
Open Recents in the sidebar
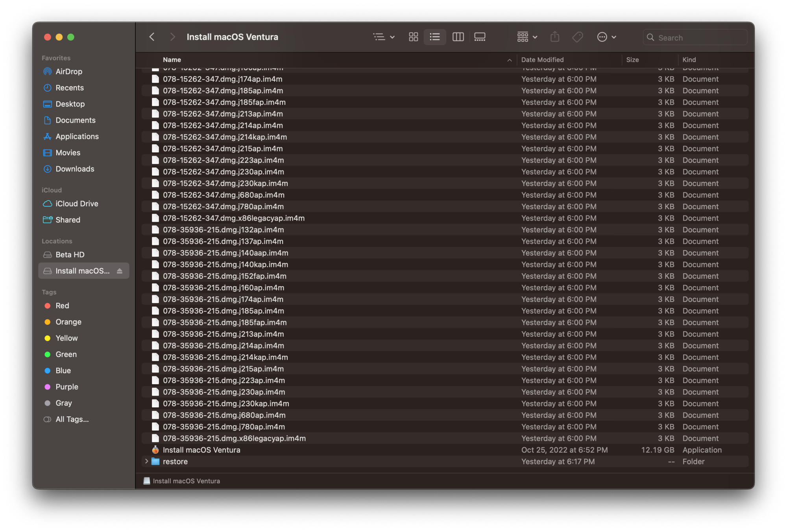tap(83, 88)
